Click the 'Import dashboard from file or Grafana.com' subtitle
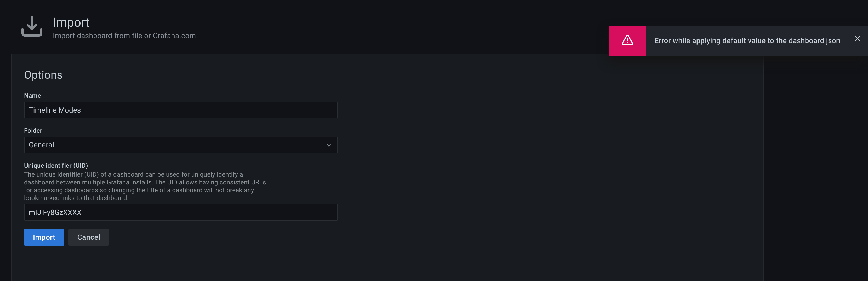The width and height of the screenshot is (868, 281). coord(124,35)
